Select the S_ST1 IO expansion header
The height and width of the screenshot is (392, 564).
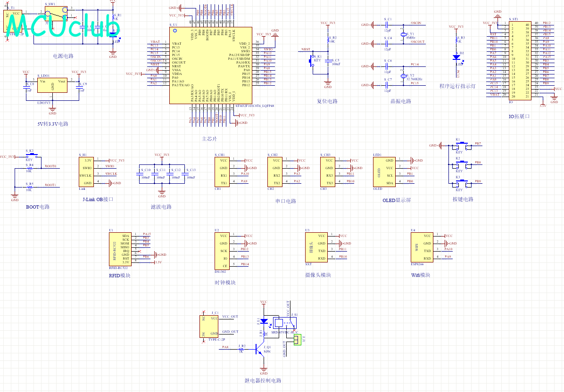520,60
